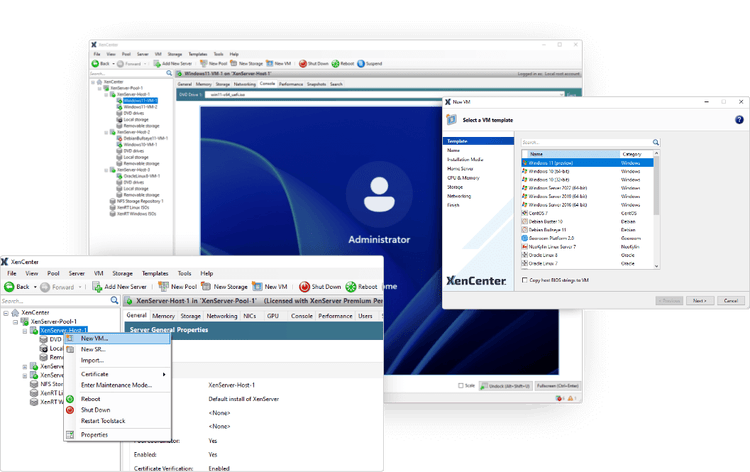Select Oracle Linux 8 template row

click(x=587, y=255)
